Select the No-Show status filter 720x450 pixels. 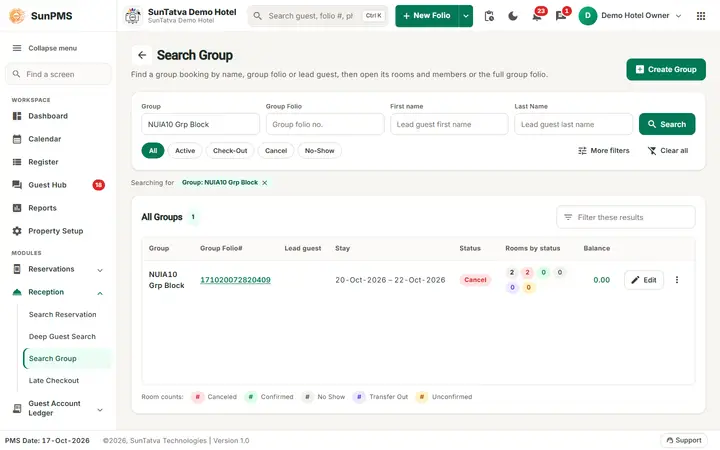point(320,151)
